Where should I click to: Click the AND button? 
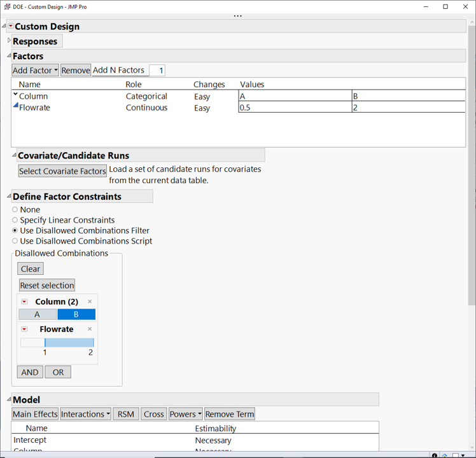(30, 372)
